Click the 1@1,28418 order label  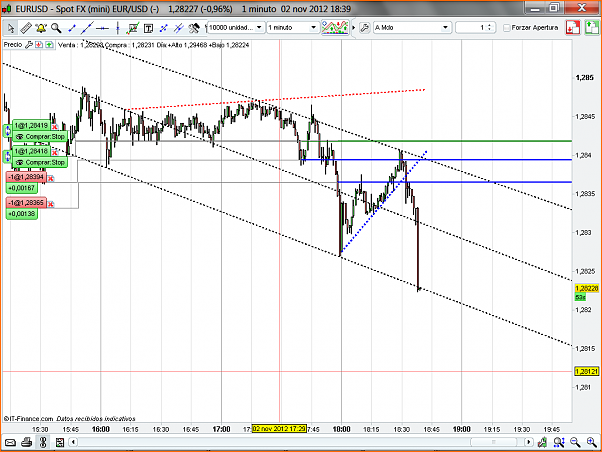(x=31, y=151)
